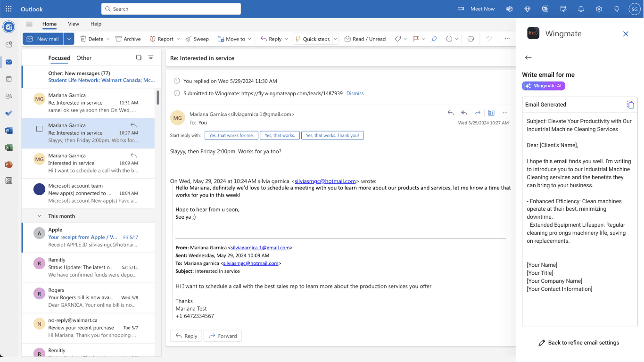Open more toolbar options ellipsis
The image size is (644, 362).
(507, 39)
